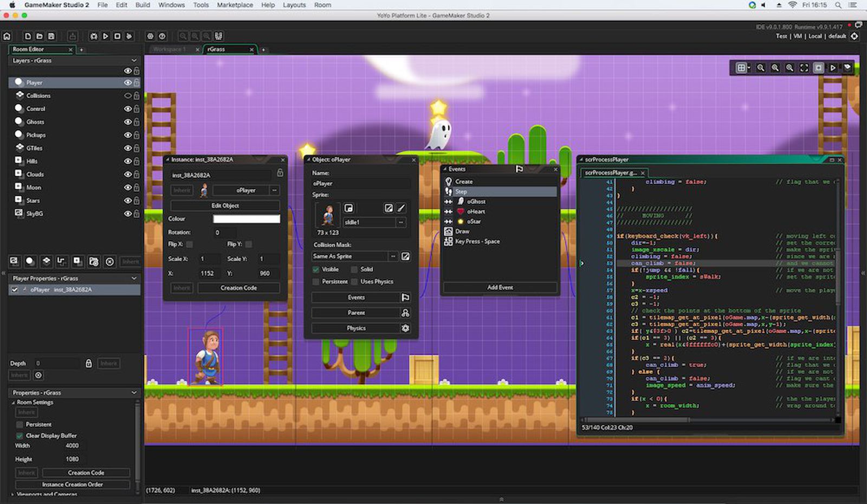Viewport: 867px width, 504px height.
Task: Collapse the Player Properties - rGrass panel
Action: (133, 278)
